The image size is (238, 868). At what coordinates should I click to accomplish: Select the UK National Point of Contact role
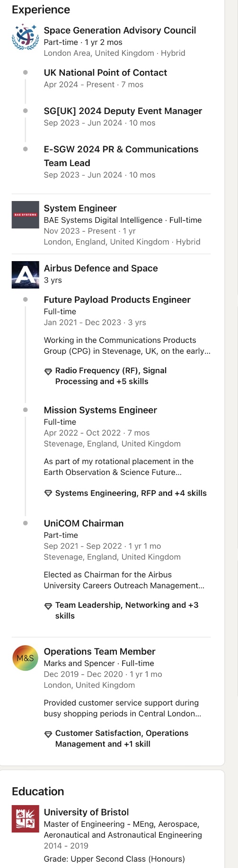click(106, 72)
